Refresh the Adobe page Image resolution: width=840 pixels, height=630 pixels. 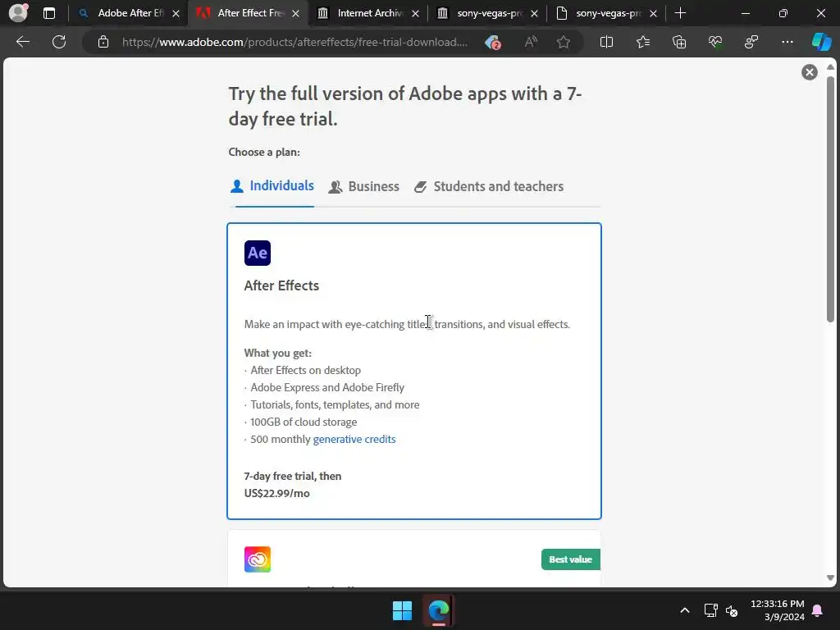[59, 42]
